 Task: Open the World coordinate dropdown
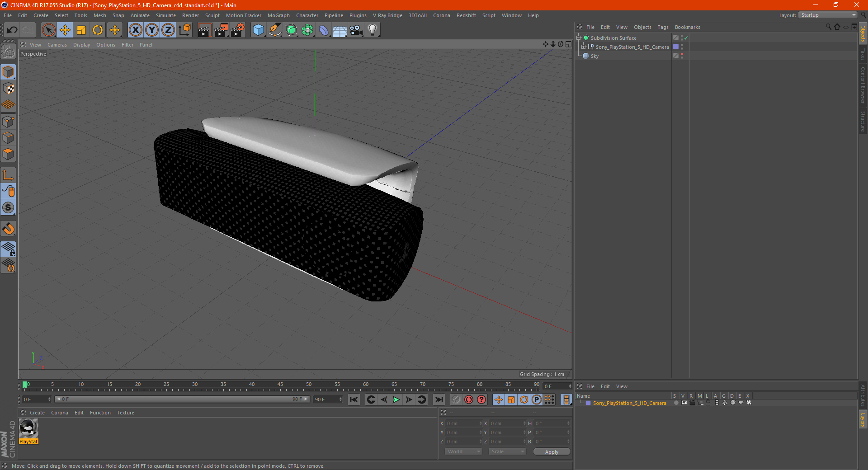[463, 451]
